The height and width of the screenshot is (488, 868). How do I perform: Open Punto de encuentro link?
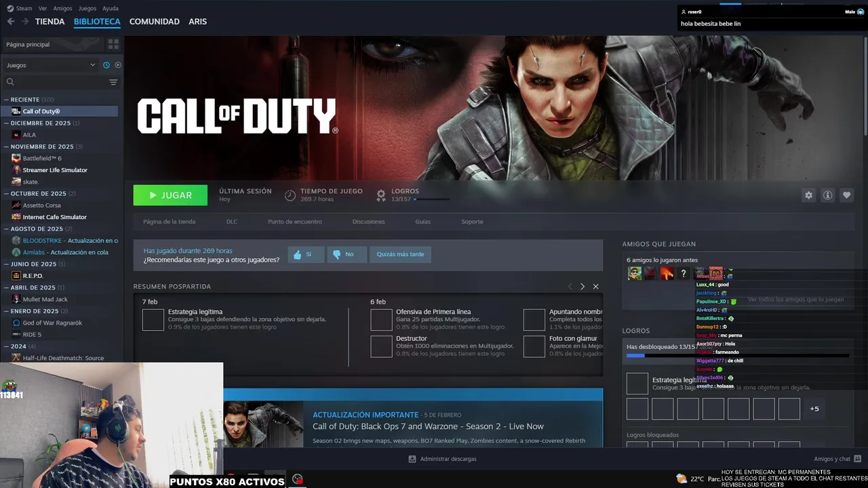pyautogui.click(x=294, y=222)
